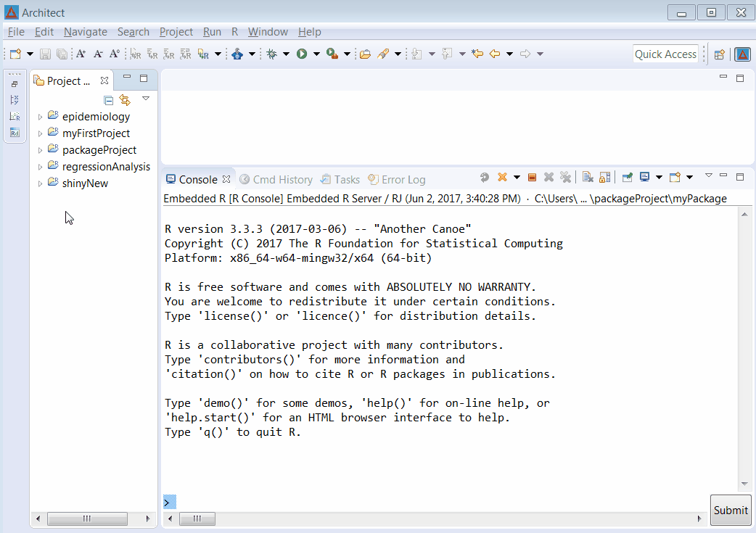
Task: Select the packageProject item
Action: point(99,150)
